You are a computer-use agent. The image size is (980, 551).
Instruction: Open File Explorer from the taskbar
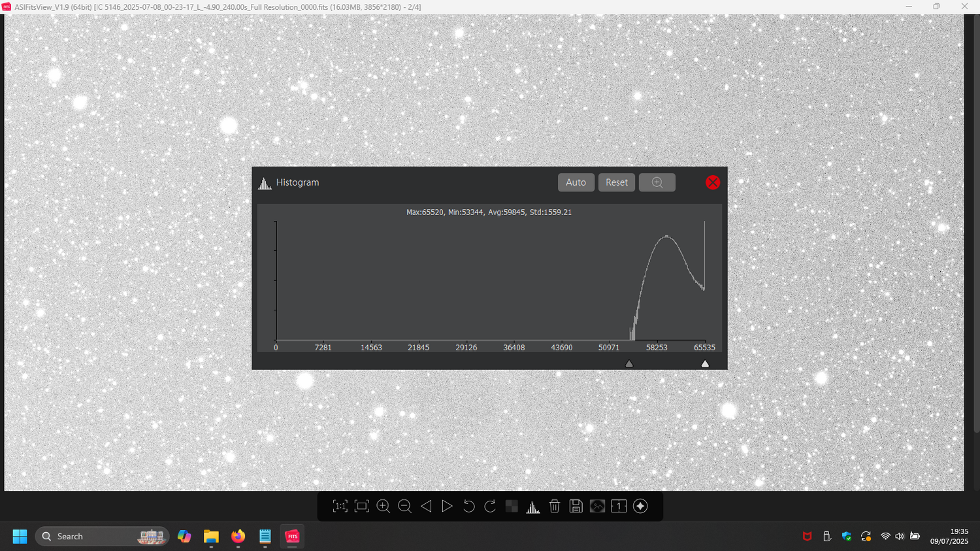[211, 537]
